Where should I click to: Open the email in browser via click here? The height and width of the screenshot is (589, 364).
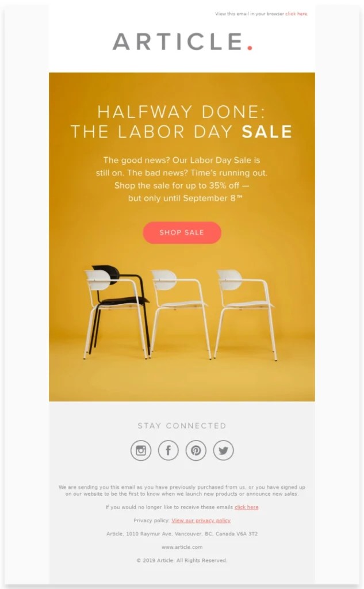(x=296, y=13)
